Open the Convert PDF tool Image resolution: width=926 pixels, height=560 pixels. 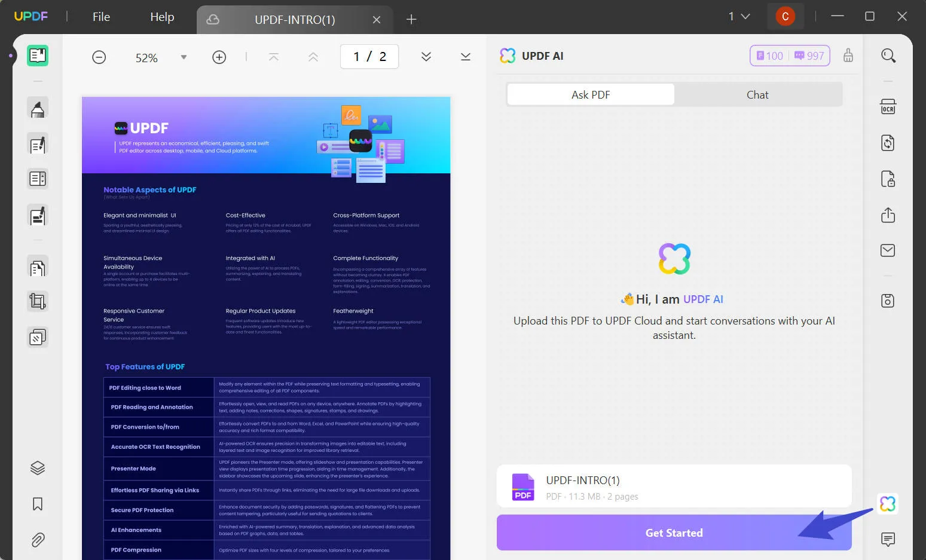click(x=888, y=143)
